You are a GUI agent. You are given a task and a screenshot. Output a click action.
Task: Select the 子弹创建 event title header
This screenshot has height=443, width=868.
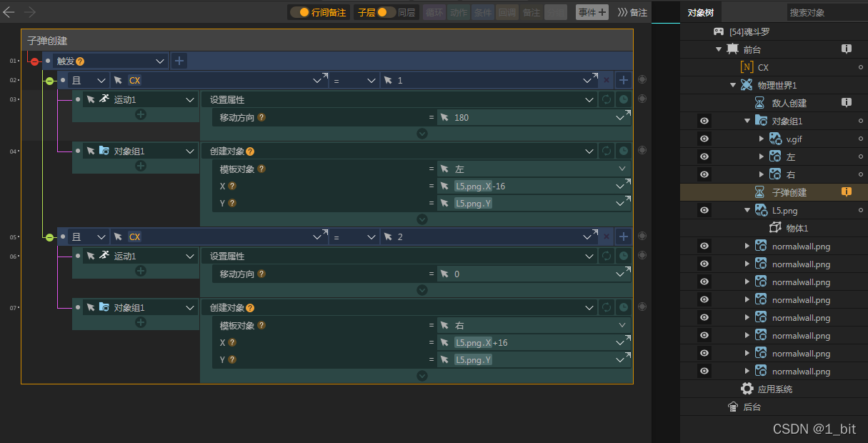[326, 41]
